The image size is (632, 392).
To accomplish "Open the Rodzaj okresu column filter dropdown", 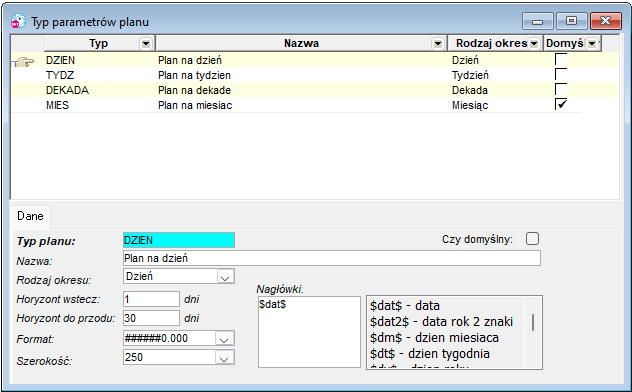I will (x=534, y=44).
